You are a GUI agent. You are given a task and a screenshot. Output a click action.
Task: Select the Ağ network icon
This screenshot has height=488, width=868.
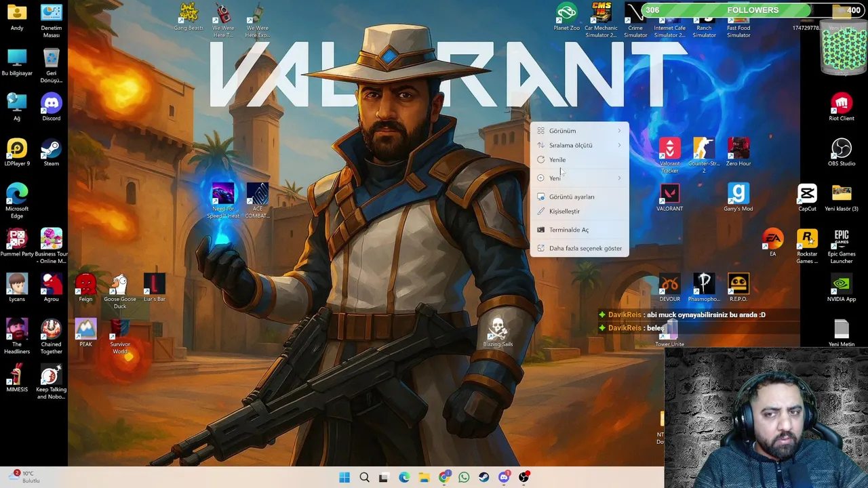tap(17, 108)
